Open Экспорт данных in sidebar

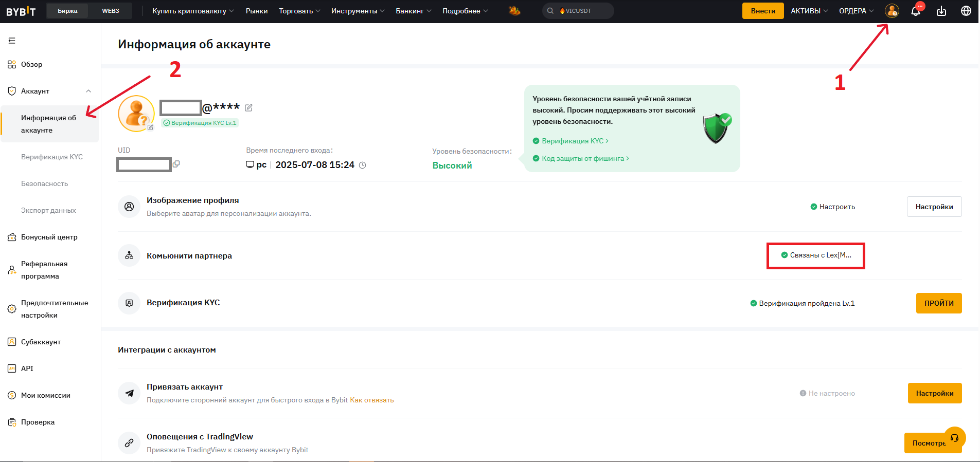coord(48,210)
